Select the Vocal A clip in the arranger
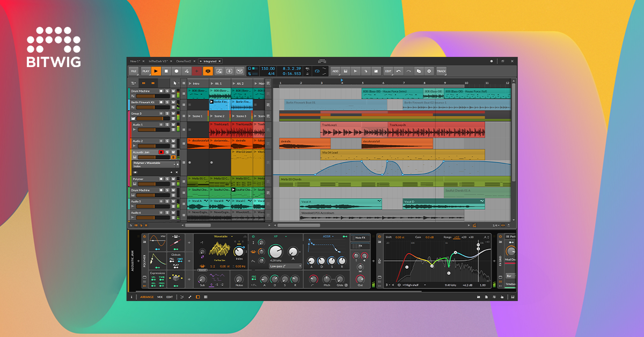This screenshot has width=644, height=337. point(340,204)
